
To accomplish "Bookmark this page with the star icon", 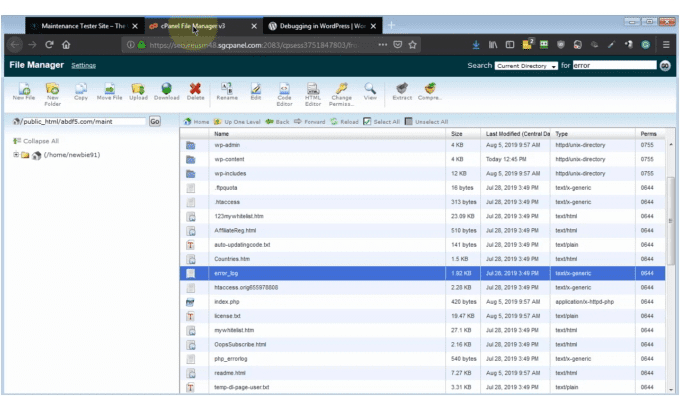I will (412, 44).
